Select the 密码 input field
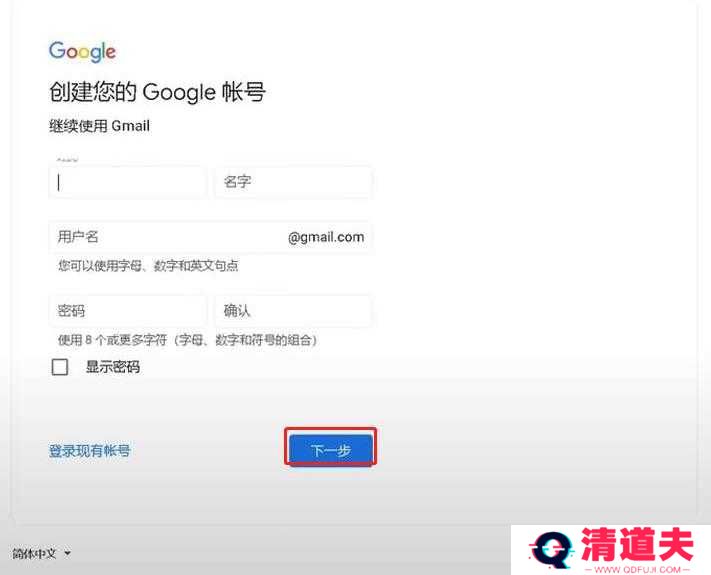The width and height of the screenshot is (711, 575). pyautogui.click(x=127, y=311)
